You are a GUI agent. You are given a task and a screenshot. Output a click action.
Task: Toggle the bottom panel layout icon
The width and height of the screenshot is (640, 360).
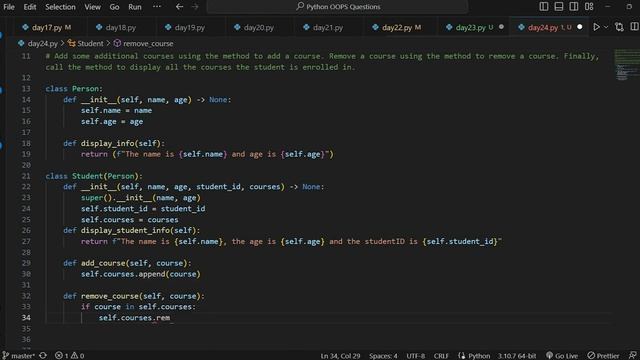coord(559,7)
